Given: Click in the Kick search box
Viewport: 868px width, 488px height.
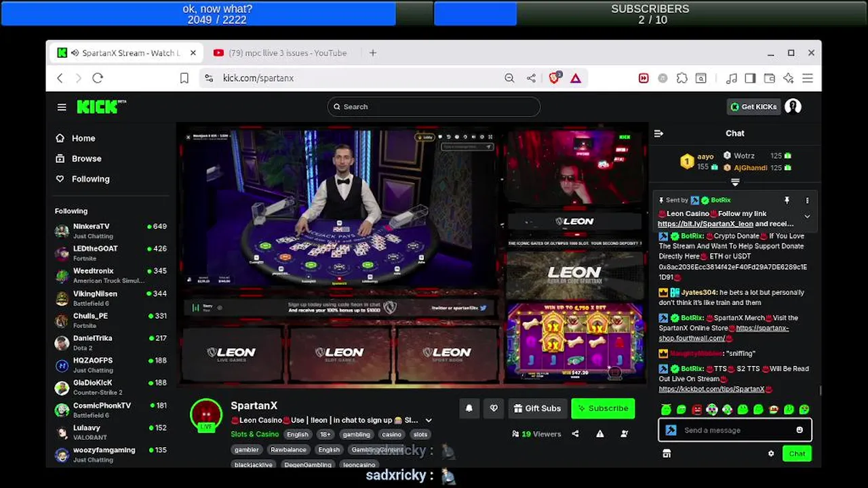Looking at the screenshot, I should [x=434, y=106].
